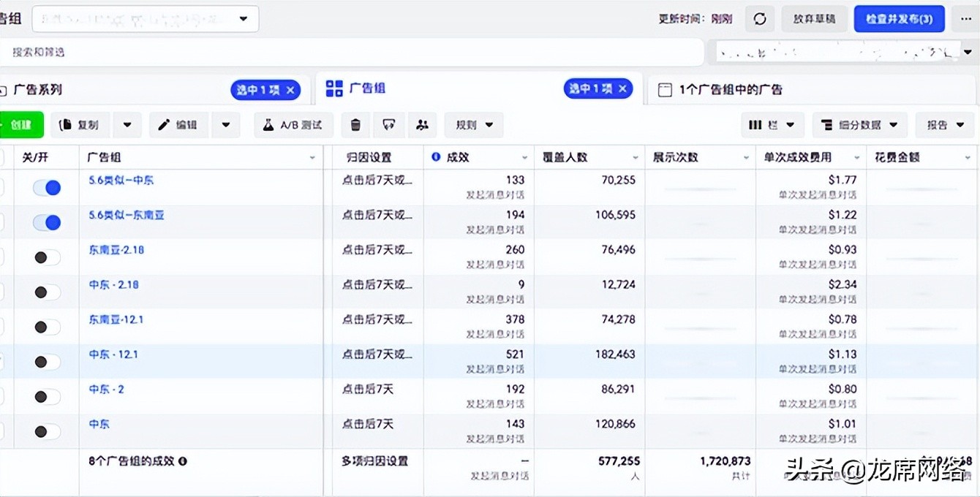Screen dimensions: 980x497
Task: Open more options via the ellipsis icon
Action: pos(965,19)
